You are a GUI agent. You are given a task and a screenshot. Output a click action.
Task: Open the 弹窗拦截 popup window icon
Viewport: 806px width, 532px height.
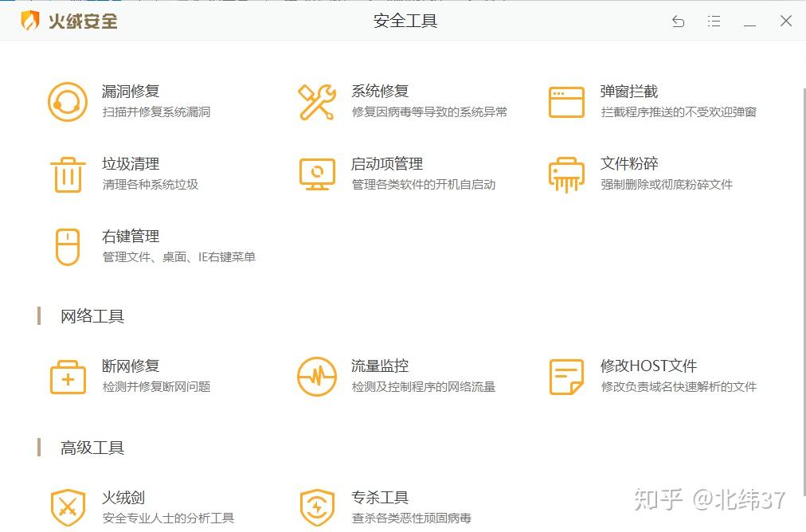(x=566, y=102)
